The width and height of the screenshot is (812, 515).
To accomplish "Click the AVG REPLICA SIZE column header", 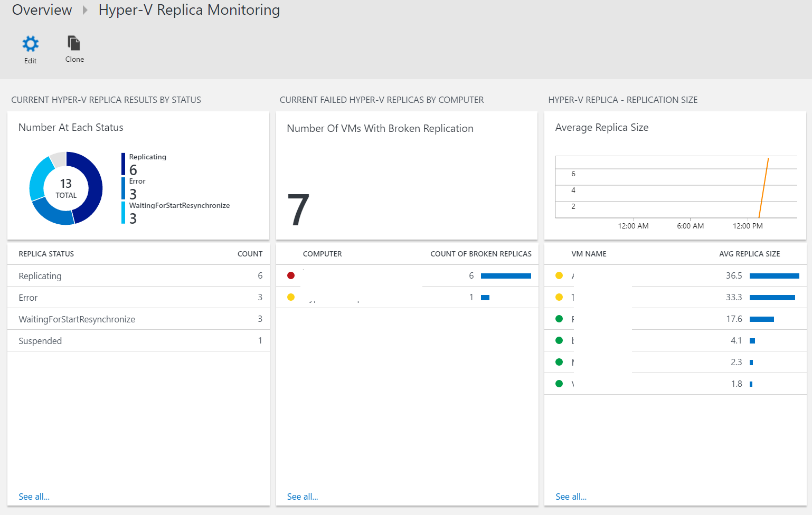I will tap(750, 254).
